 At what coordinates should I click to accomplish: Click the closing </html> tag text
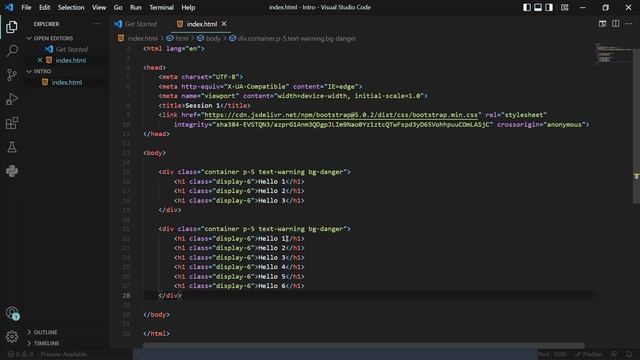pyautogui.click(x=157, y=333)
